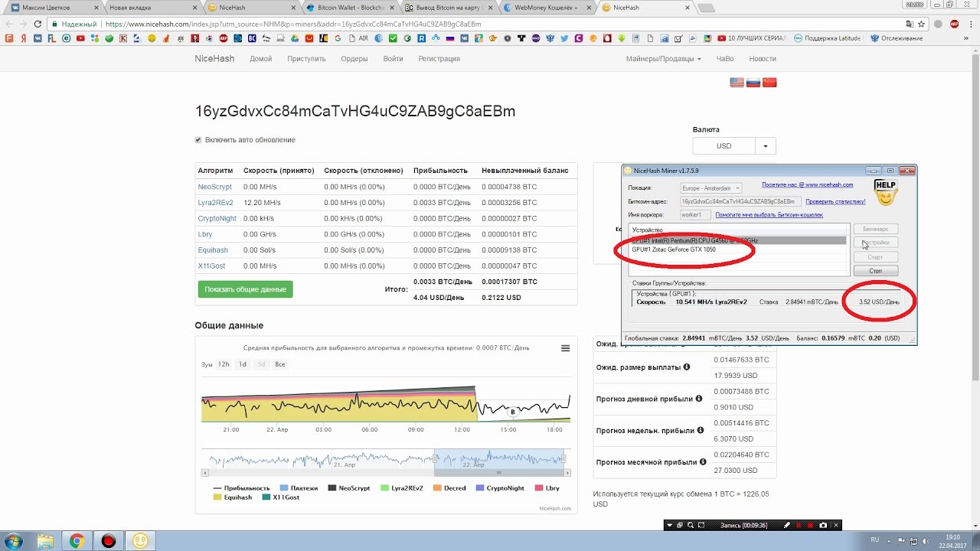Open the Приступить nav item

pyautogui.click(x=306, y=59)
